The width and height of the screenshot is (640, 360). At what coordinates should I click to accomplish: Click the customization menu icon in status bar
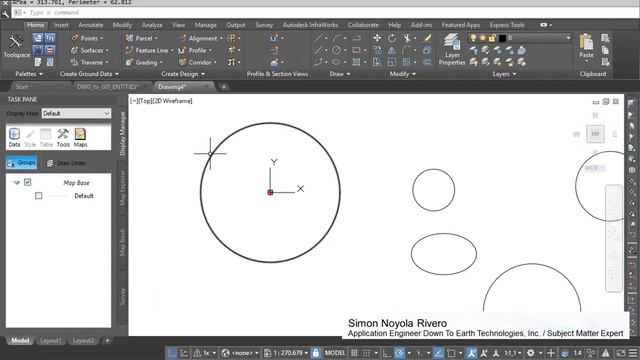tap(633, 353)
